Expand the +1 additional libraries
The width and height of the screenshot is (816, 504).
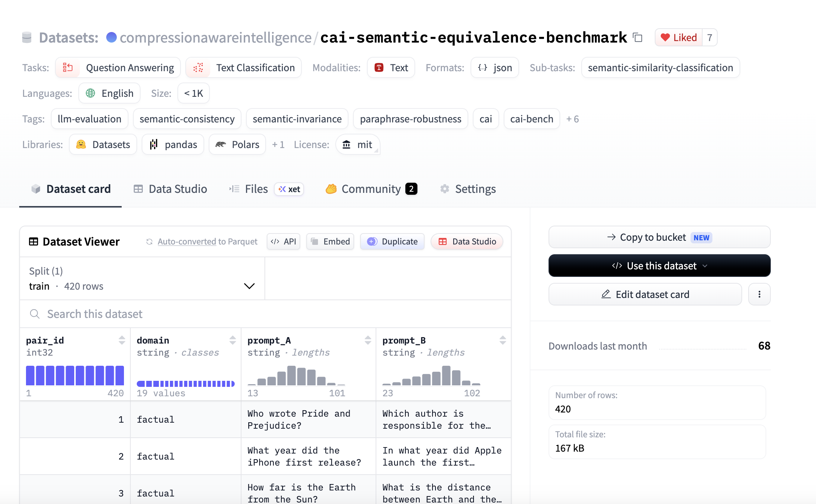click(x=278, y=145)
